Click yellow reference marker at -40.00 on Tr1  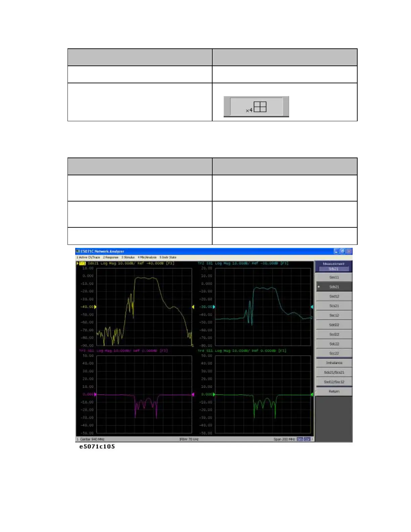(x=96, y=307)
